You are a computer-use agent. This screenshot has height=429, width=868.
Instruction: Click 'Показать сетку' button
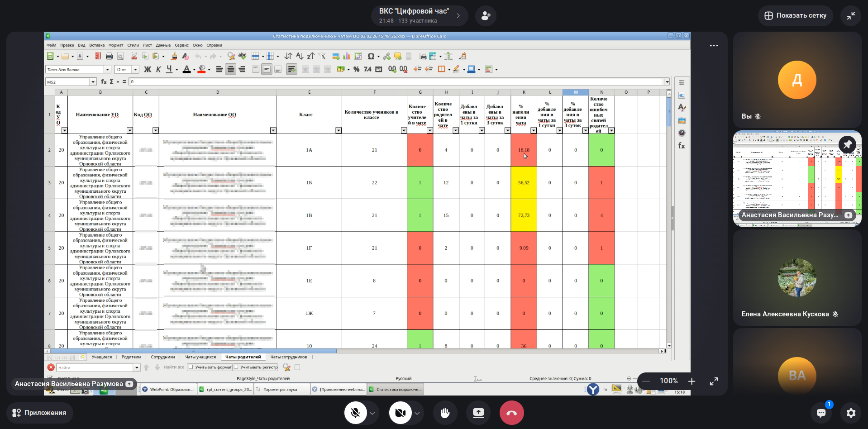coord(795,16)
